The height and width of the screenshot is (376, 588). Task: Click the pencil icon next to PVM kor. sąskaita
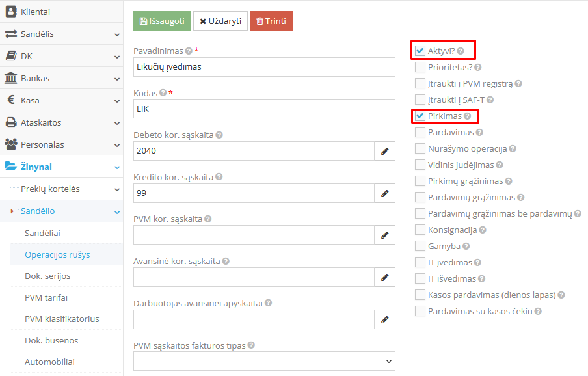pos(384,235)
